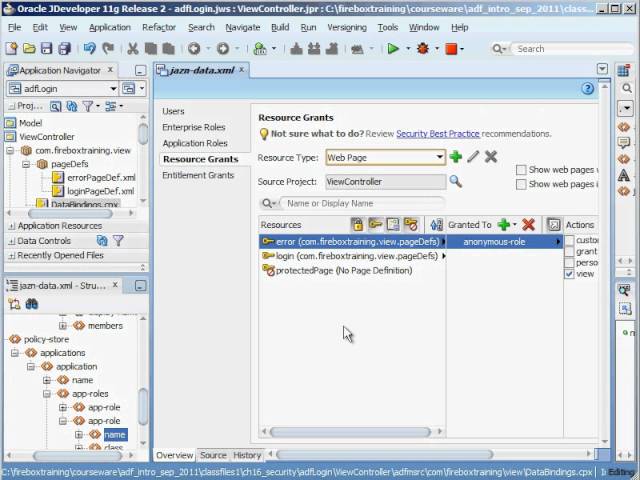
Task: Click the Resources list horizontal scrollbar
Action: pos(351,431)
